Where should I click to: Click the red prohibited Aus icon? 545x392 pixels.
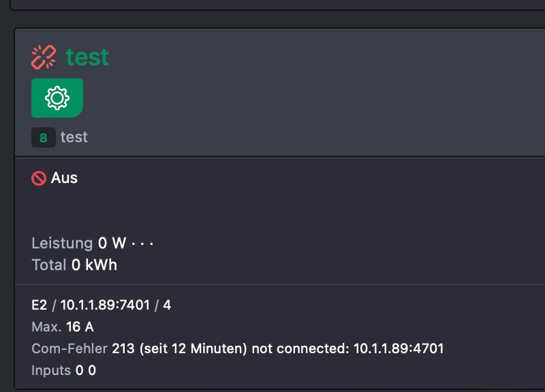pos(39,178)
